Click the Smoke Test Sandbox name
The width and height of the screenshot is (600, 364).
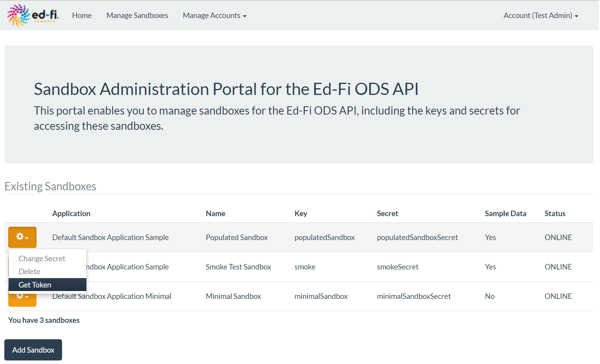(x=238, y=267)
